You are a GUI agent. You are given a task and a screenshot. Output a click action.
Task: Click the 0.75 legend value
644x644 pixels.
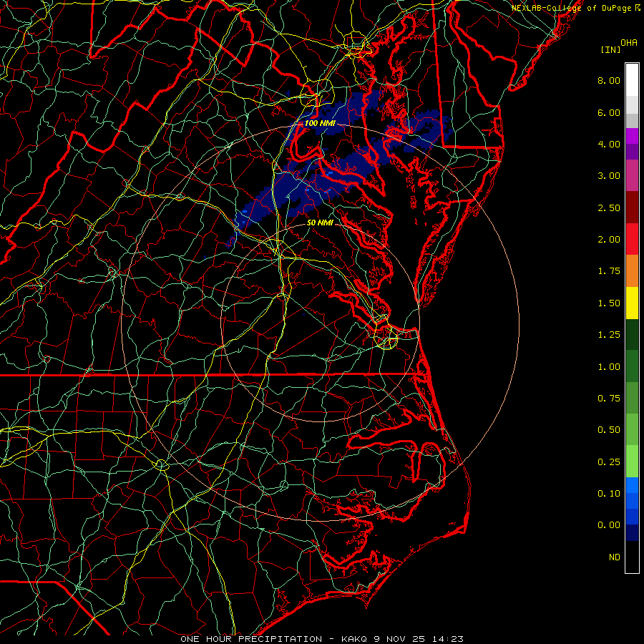(609, 399)
